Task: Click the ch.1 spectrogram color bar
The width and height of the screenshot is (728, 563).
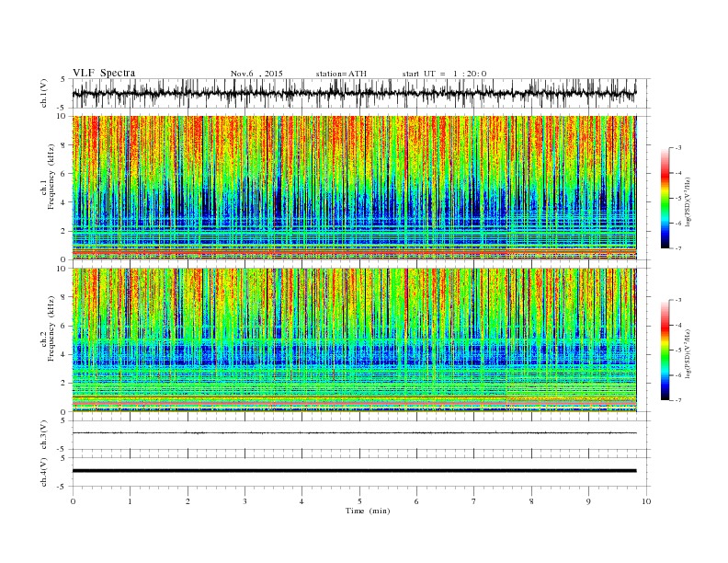Action: pyautogui.click(x=665, y=199)
